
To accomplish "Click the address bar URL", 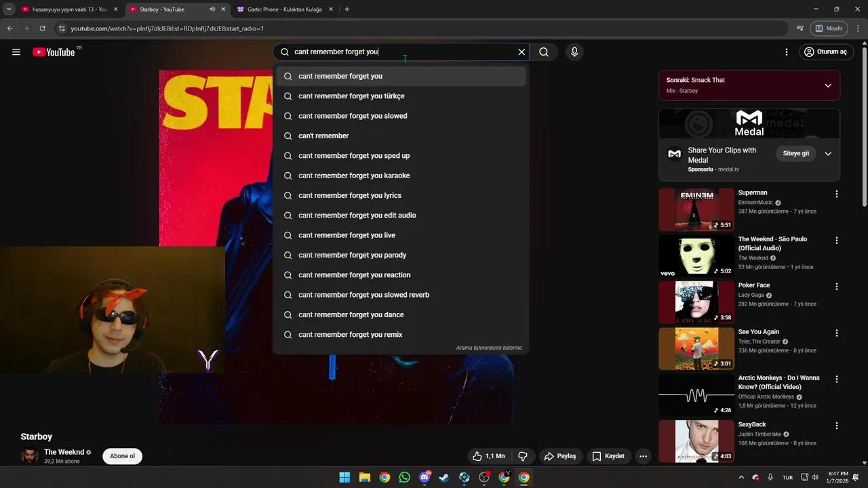I will point(167,28).
